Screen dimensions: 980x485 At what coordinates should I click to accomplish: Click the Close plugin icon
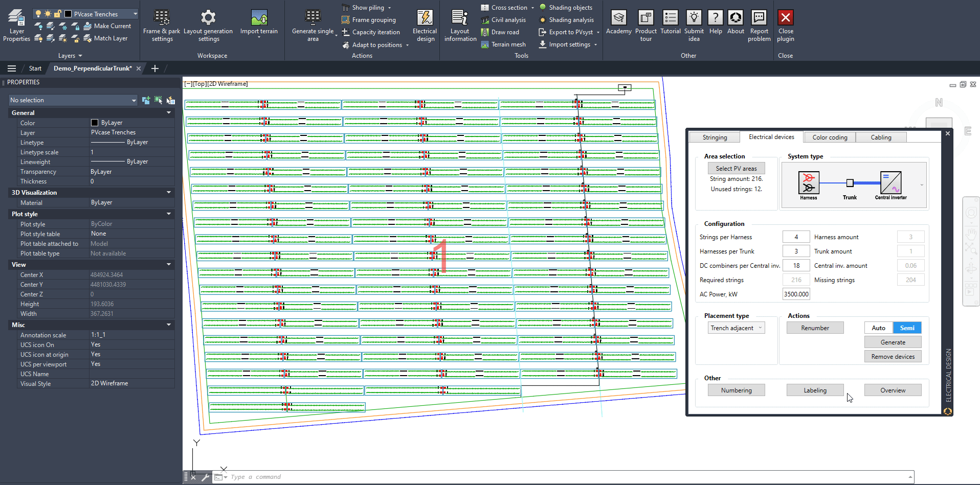pyautogui.click(x=785, y=18)
